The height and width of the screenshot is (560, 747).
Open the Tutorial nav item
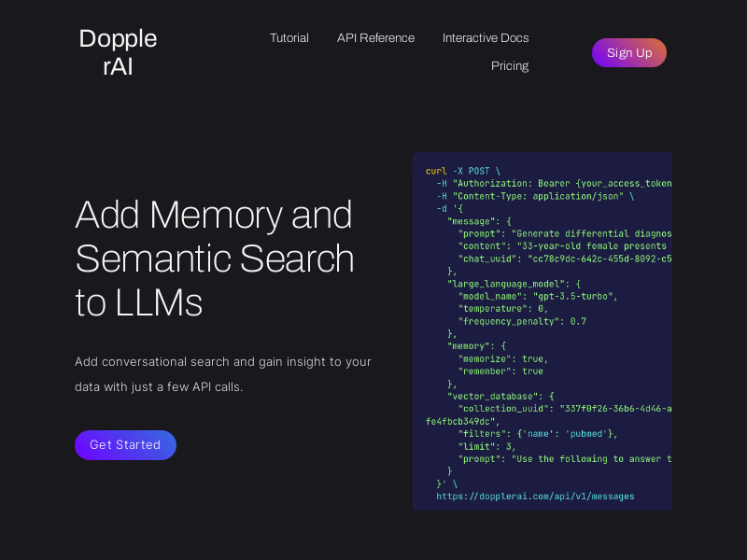click(x=289, y=38)
